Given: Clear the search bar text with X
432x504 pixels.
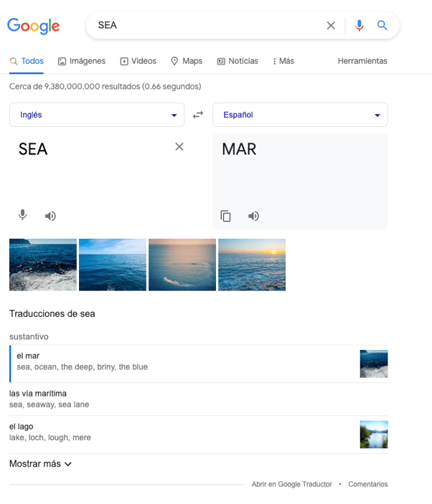Looking at the screenshot, I should coord(331,26).
